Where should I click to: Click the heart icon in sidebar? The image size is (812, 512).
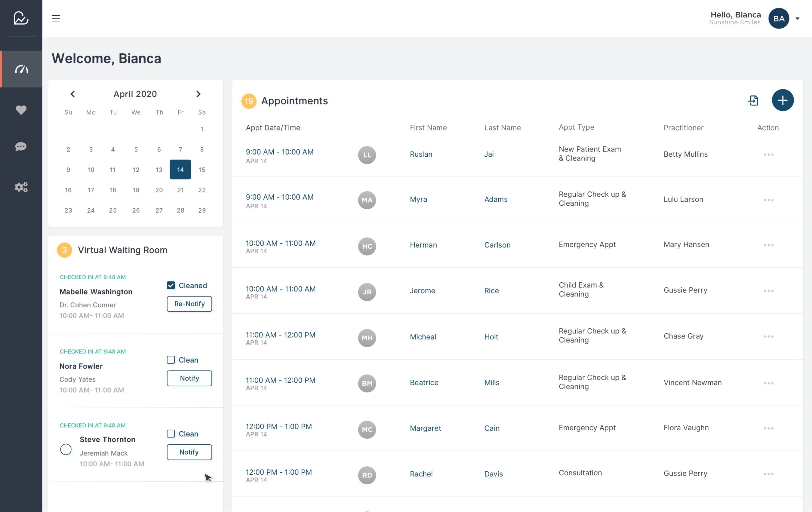coord(21,110)
